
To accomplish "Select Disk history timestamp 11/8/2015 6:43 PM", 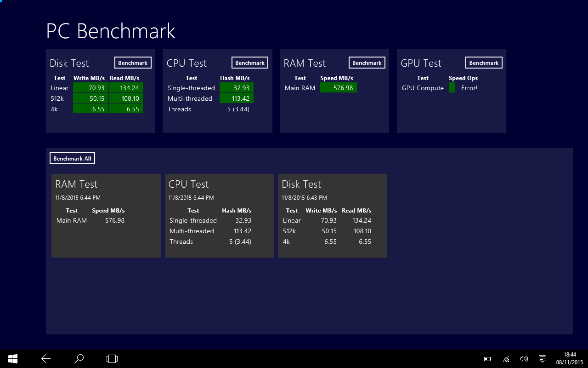I will pos(304,198).
